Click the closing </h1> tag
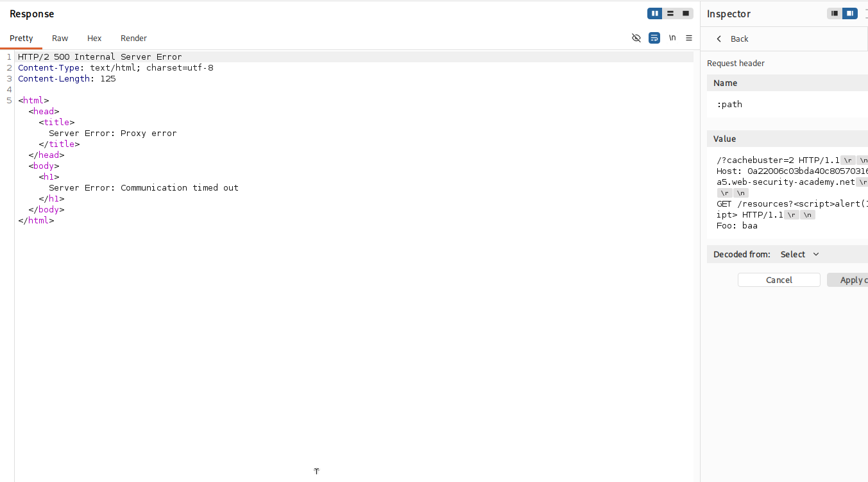The image size is (868, 482). 51,198
